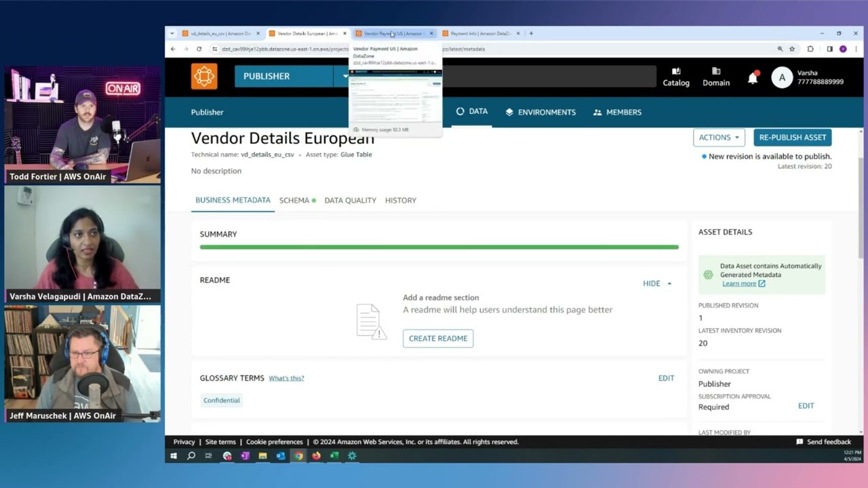Click the Amazon DataZone orange logo

(x=204, y=77)
